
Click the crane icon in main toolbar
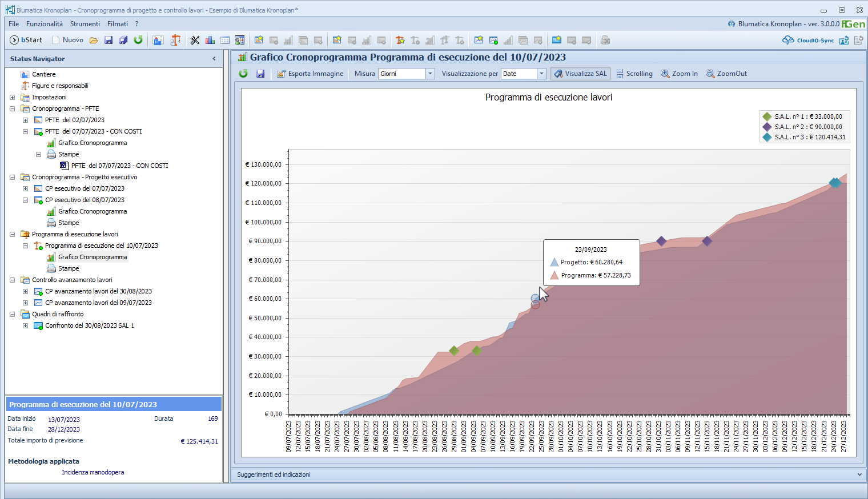click(175, 40)
